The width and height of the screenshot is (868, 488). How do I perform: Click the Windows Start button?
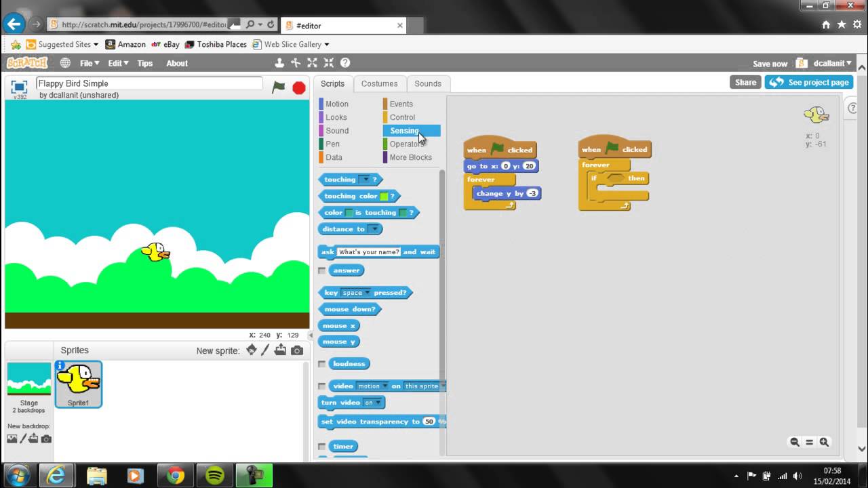point(16,475)
